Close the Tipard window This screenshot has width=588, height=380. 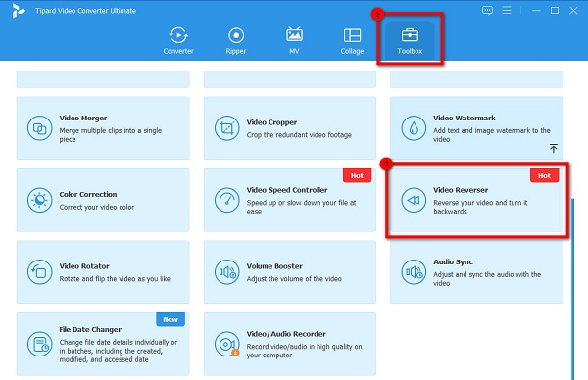point(573,11)
